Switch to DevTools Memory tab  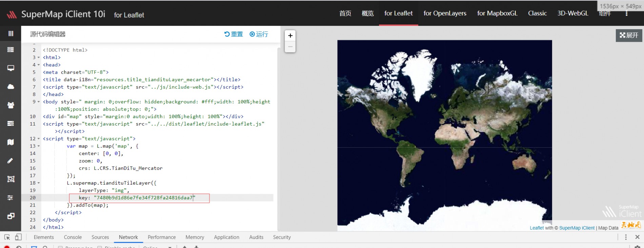[x=195, y=237]
